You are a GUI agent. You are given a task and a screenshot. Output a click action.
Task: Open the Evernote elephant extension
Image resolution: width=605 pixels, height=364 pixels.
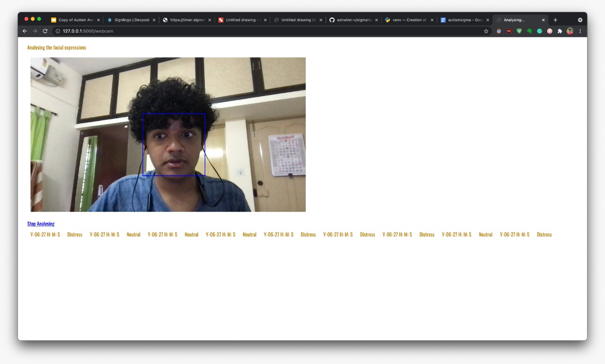point(529,31)
